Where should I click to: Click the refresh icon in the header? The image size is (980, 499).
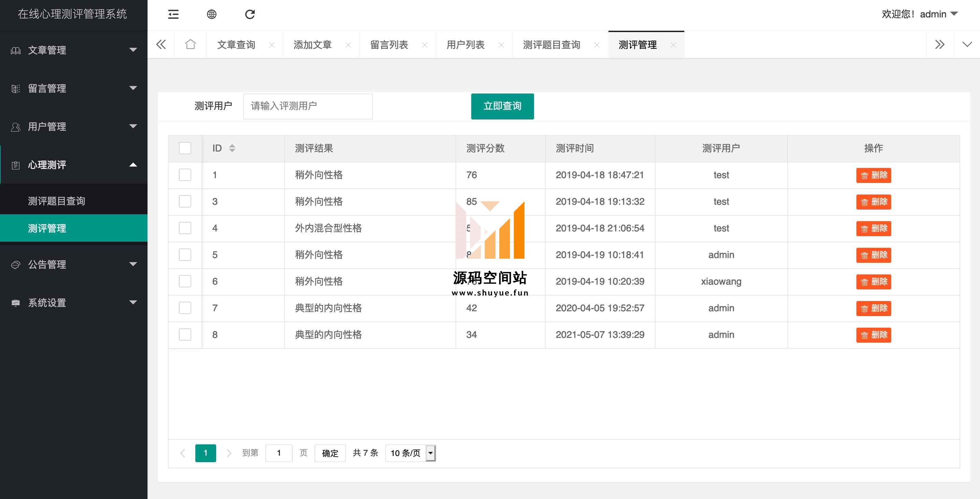(x=250, y=14)
